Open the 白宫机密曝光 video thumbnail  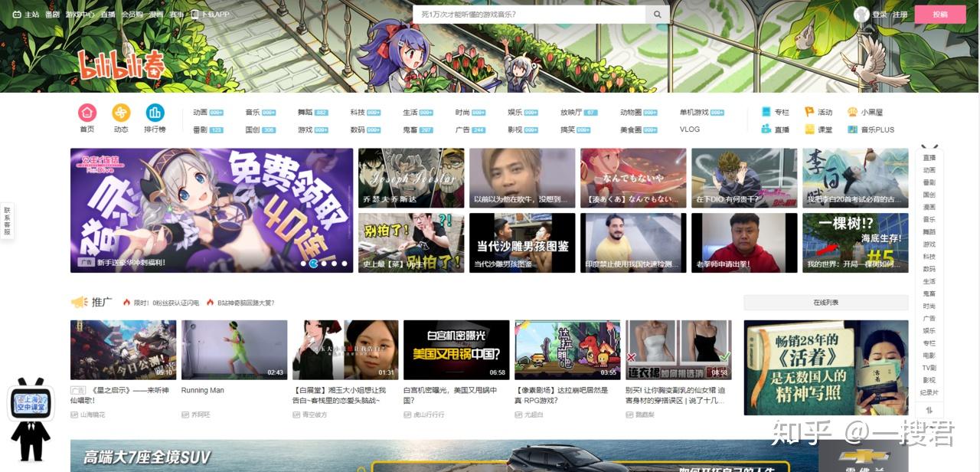tap(456, 350)
